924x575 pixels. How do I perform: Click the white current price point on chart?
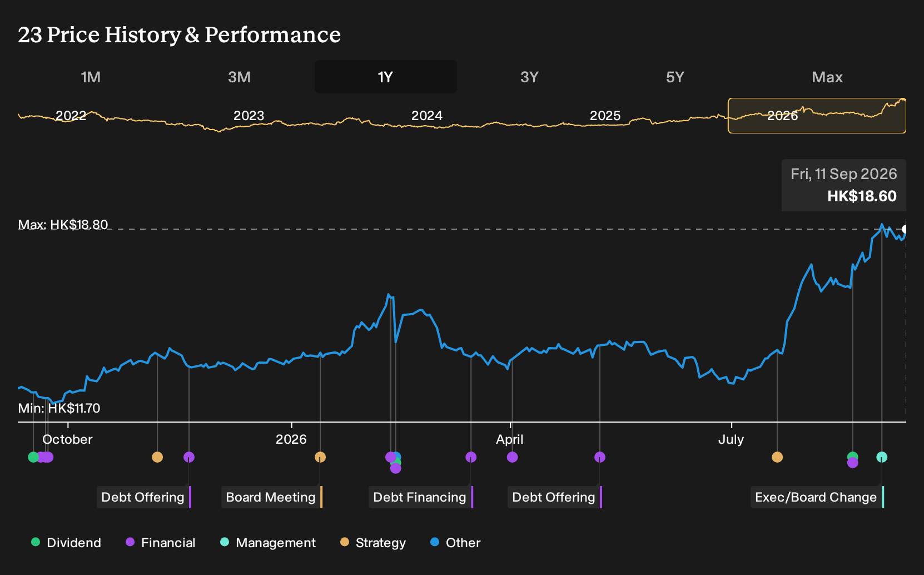pos(905,229)
